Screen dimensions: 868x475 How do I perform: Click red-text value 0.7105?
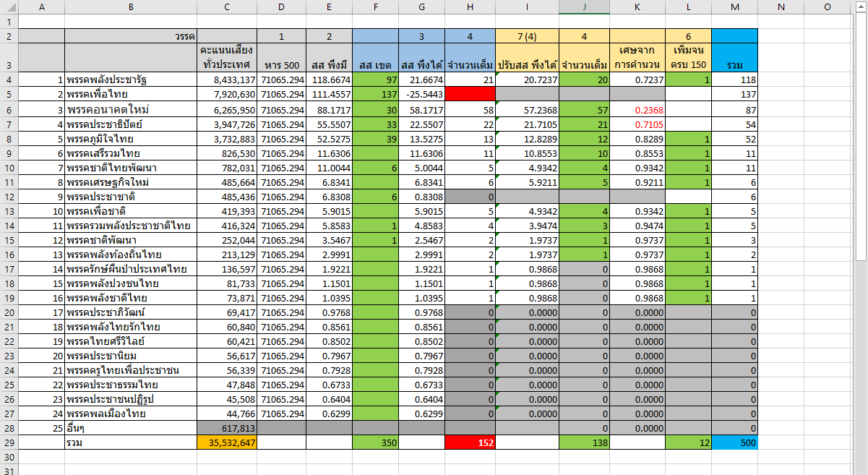[637, 123]
